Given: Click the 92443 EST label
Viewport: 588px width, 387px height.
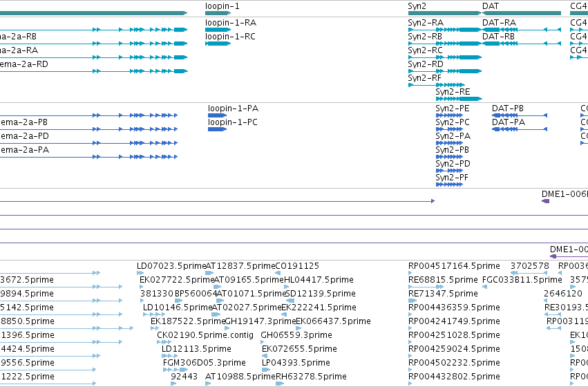Looking at the screenshot, I should 184,377.
